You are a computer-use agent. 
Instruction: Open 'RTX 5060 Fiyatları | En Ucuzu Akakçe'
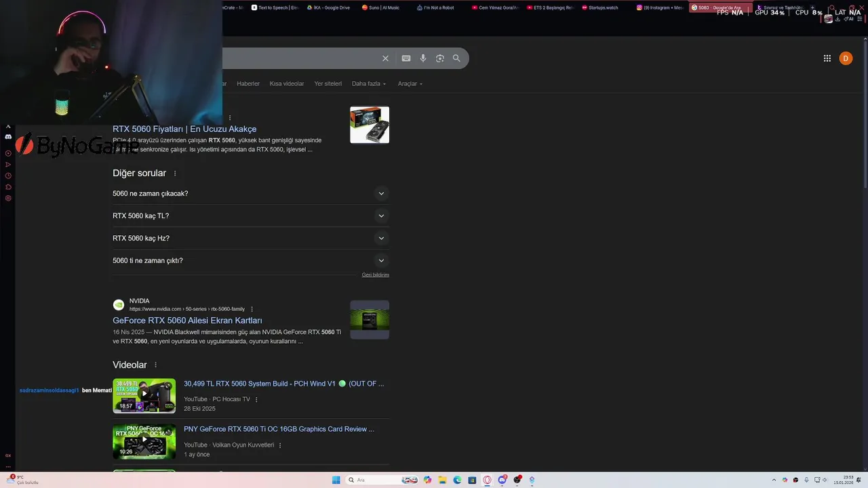(x=184, y=129)
